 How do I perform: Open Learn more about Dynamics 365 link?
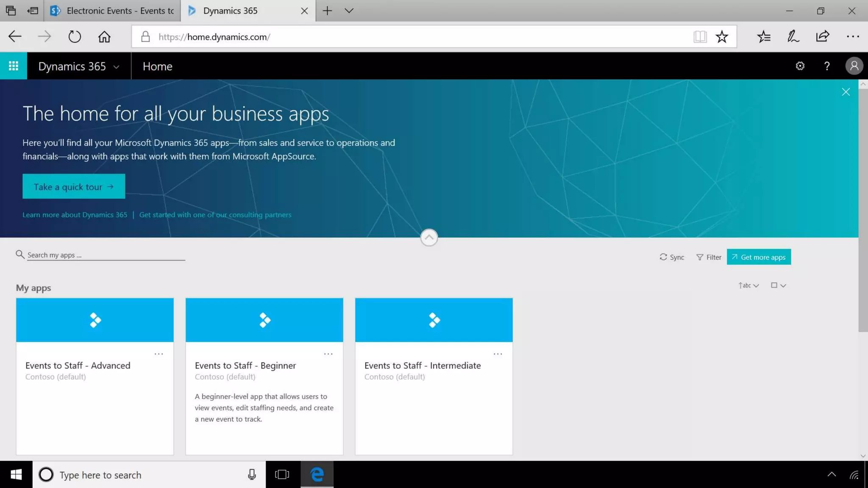[75, 215]
